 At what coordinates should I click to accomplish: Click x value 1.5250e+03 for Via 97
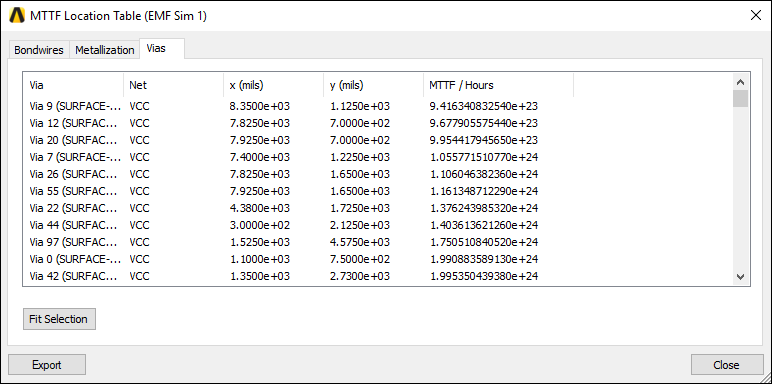coord(260,242)
